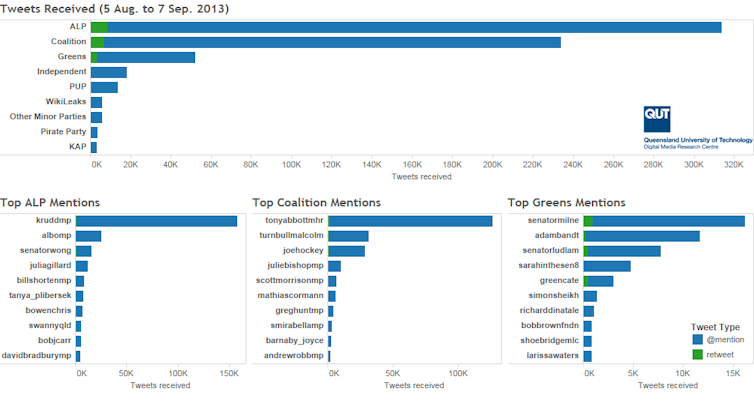Screen dimensions: 754x401
Task: Click the kruddmp bar in Top ALP Mentions
Action: point(156,221)
